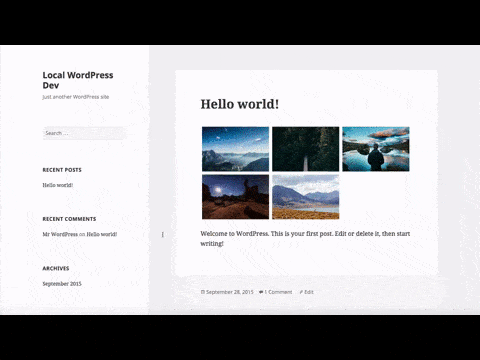Click the pencil edit icon below the post

[301, 292]
